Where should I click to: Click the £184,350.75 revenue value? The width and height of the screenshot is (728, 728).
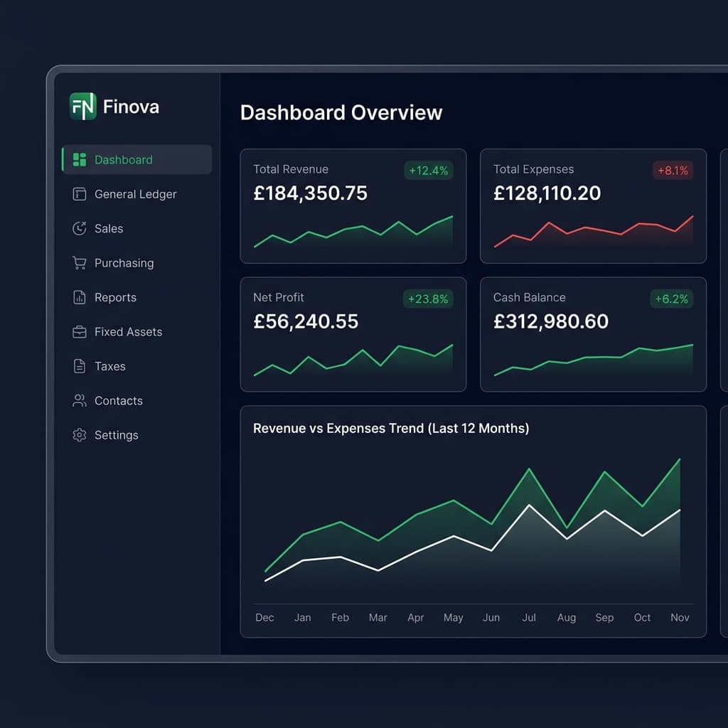click(x=310, y=193)
